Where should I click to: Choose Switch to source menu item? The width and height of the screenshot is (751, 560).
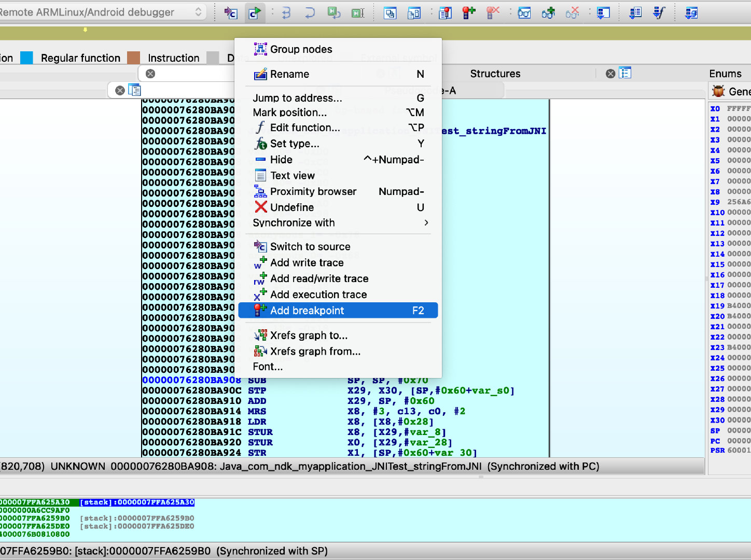pyautogui.click(x=338, y=247)
